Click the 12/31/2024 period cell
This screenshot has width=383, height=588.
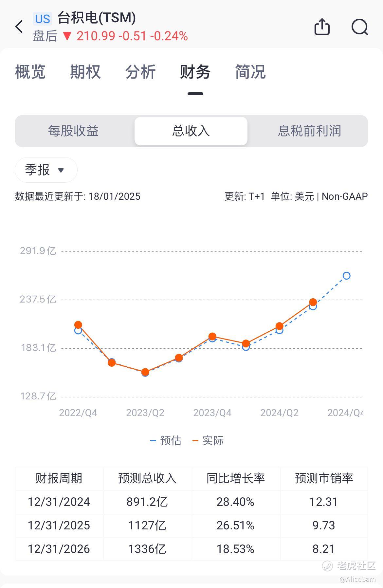coord(59,502)
